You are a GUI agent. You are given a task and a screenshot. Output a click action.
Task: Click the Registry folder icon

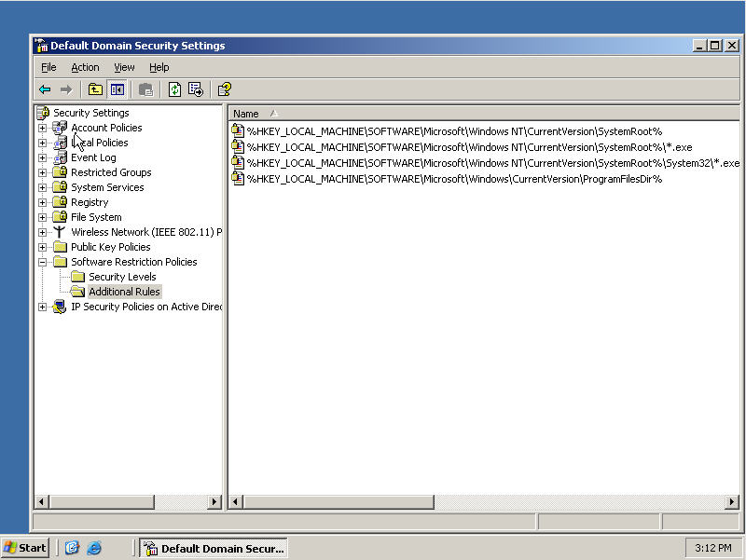pyautogui.click(x=60, y=202)
